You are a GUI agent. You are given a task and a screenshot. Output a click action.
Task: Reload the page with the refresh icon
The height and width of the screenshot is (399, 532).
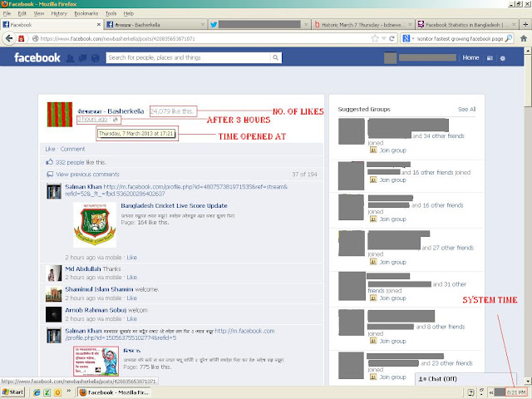392,38
